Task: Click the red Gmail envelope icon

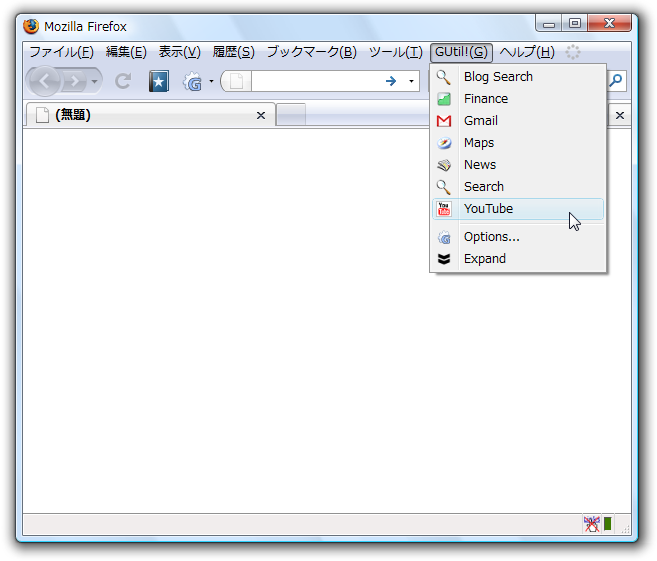Action: [x=444, y=121]
